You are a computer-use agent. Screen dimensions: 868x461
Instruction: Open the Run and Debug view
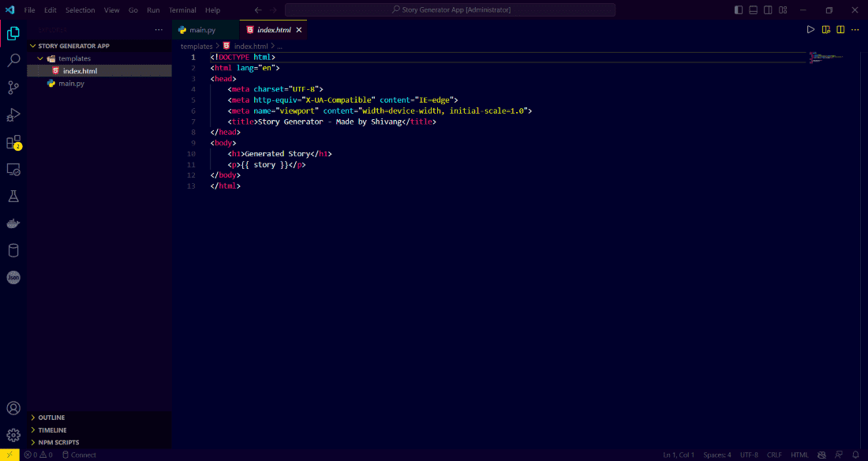tap(13, 114)
